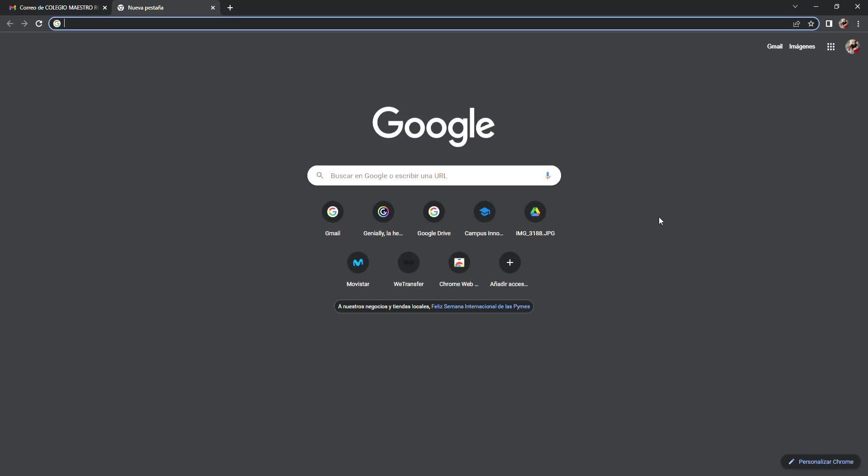Add a new shortcut with the plus tile

pyautogui.click(x=510, y=270)
